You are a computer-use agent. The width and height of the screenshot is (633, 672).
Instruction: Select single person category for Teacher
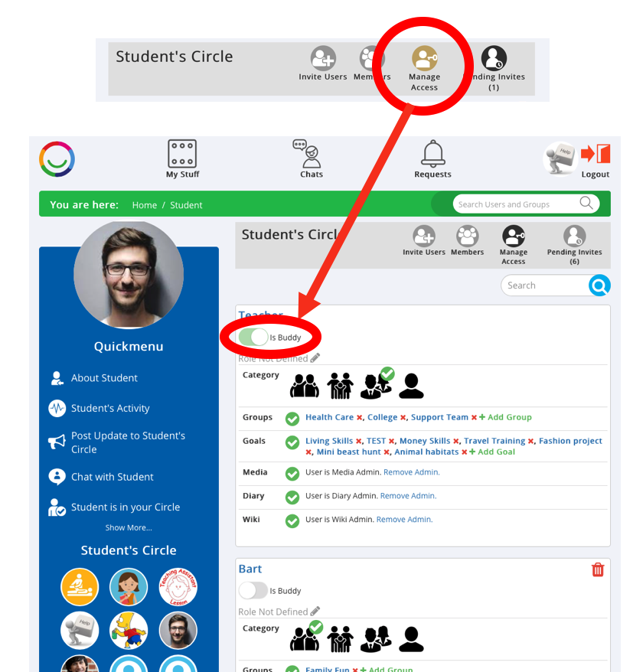(412, 386)
